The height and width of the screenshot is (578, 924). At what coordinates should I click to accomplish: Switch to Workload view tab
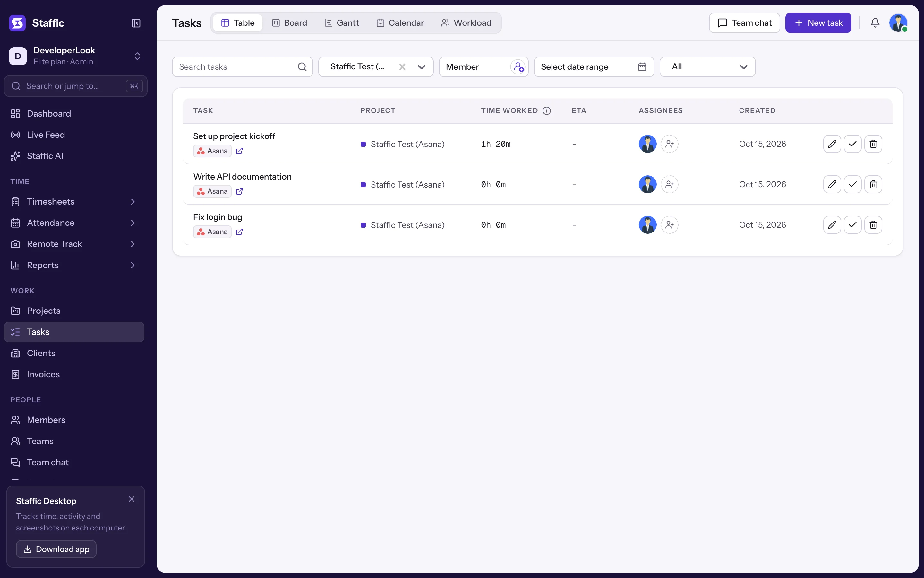[x=466, y=23]
